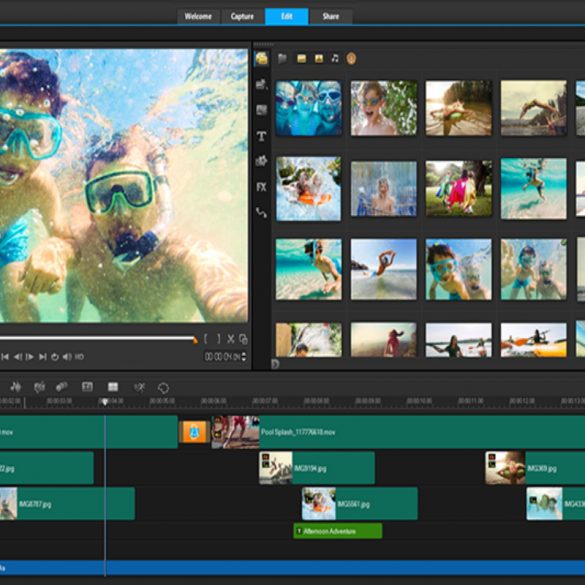Select the kayaker with orange paddle thumbnail
585x585 pixels.
pyautogui.click(x=534, y=340)
